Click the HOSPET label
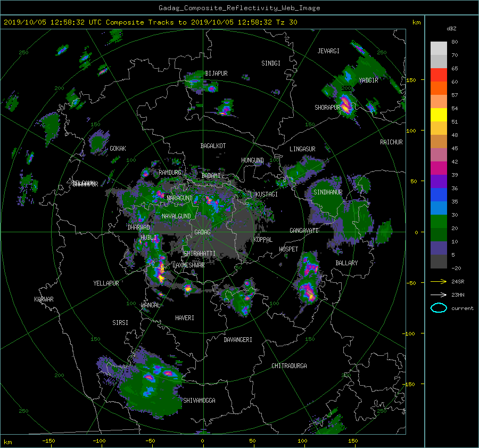 pyautogui.click(x=288, y=249)
